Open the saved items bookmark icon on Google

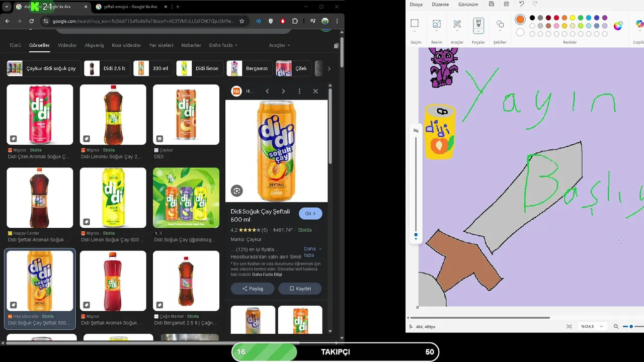tap(336, 46)
